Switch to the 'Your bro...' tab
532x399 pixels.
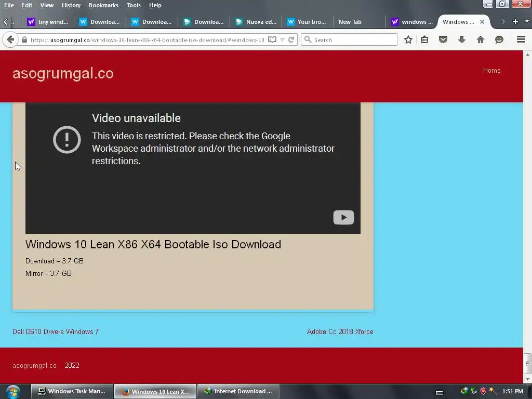point(308,22)
